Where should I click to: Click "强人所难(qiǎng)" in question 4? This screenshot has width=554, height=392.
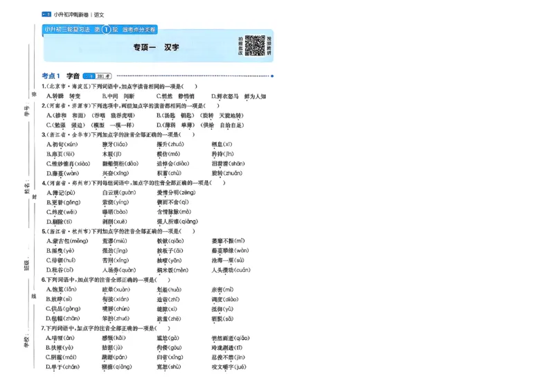[177, 222]
